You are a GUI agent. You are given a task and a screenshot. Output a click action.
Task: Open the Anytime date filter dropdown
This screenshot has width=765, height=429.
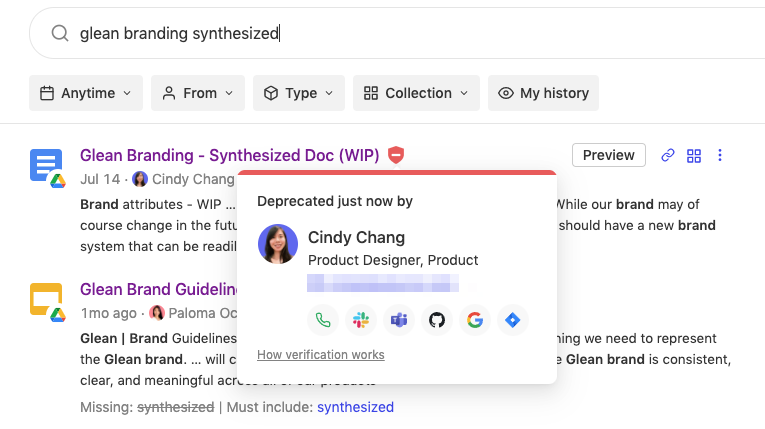pyautogui.click(x=86, y=93)
